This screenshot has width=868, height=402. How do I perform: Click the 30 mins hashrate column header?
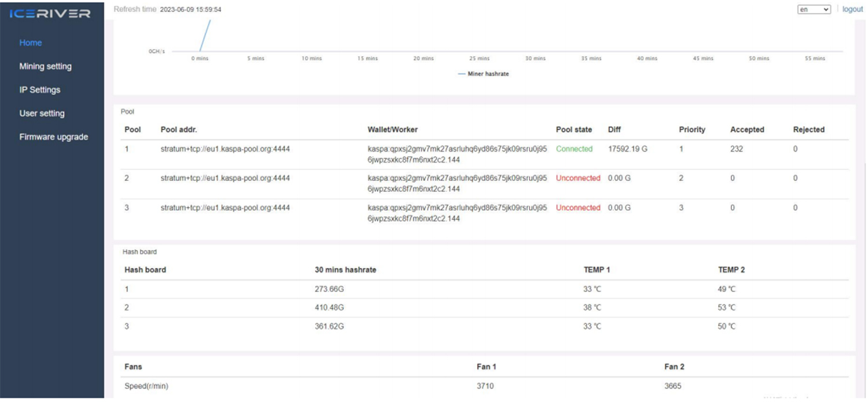pos(345,270)
